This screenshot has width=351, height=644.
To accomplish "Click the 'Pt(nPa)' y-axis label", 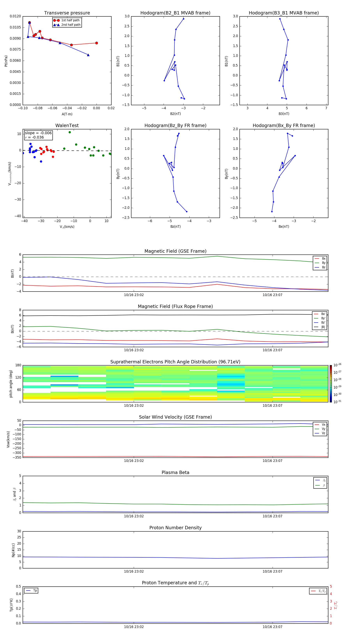I will [6, 61].
